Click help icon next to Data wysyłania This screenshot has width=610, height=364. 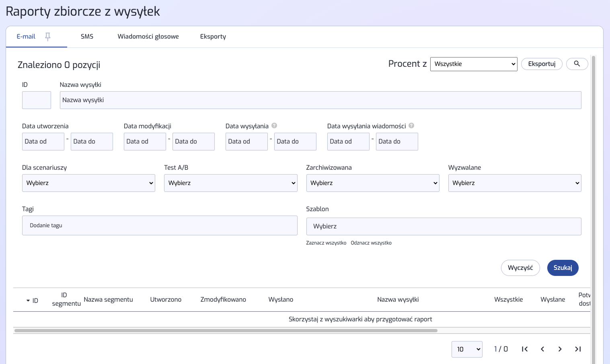(x=274, y=125)
